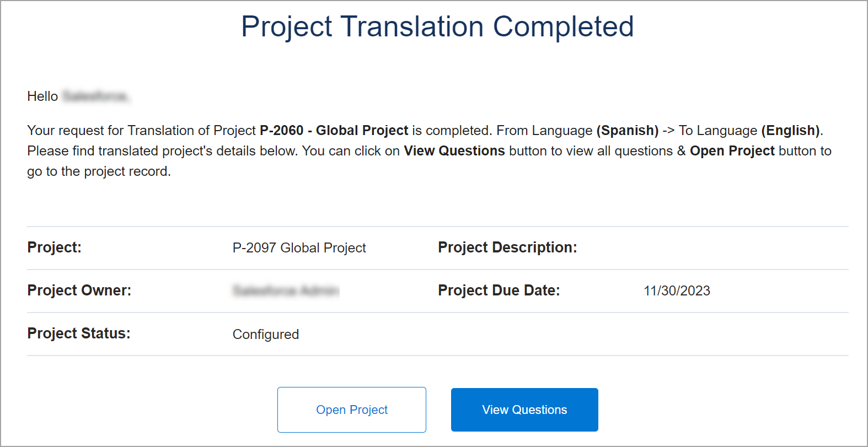Screen dimensions: 868x447
Task: Click the Project: label in details table
Action: point(55,247)
